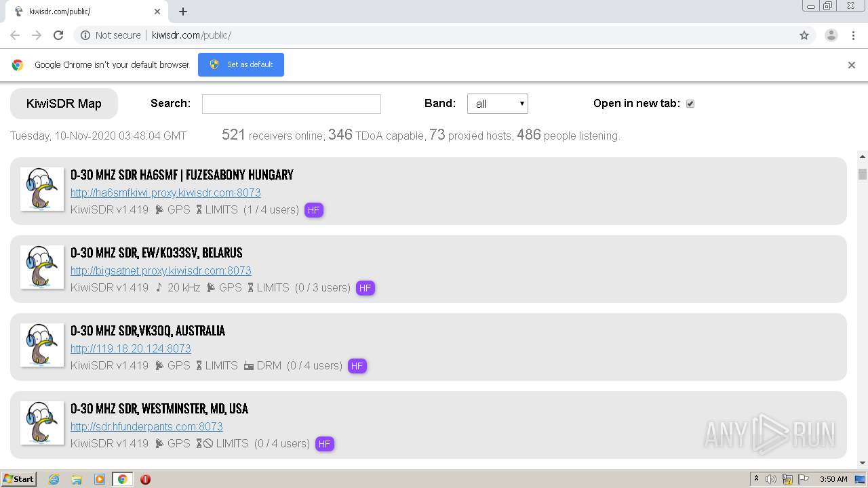Viewport: 868px width, 488px height.
Task: Open a new tab with the plus button
Action: click(183, 12)
